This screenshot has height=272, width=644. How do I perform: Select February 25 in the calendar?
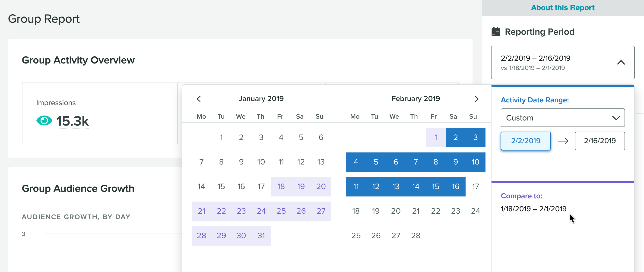tap(356, 235)
